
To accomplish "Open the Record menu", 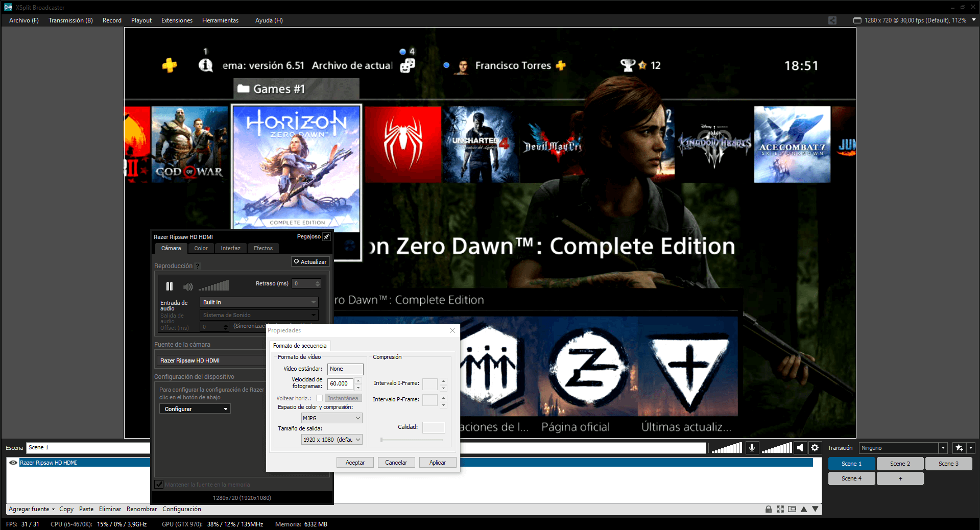I will pos(112,20).
